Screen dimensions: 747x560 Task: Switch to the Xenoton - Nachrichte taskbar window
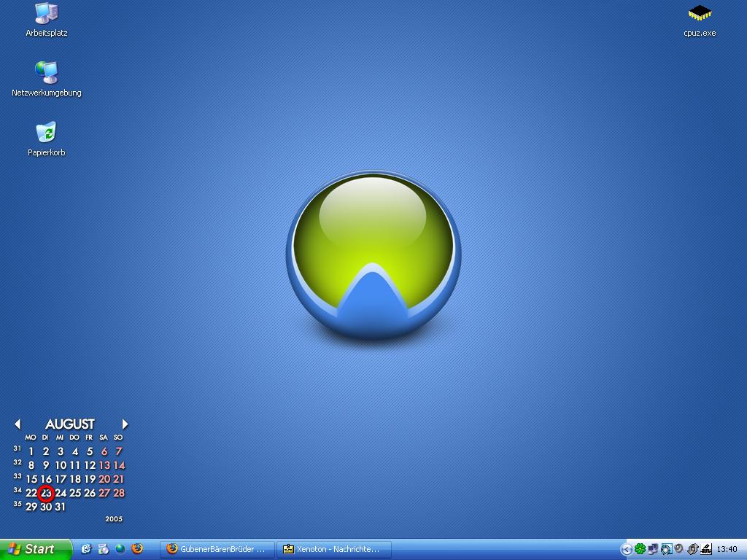tap(334, 549)
